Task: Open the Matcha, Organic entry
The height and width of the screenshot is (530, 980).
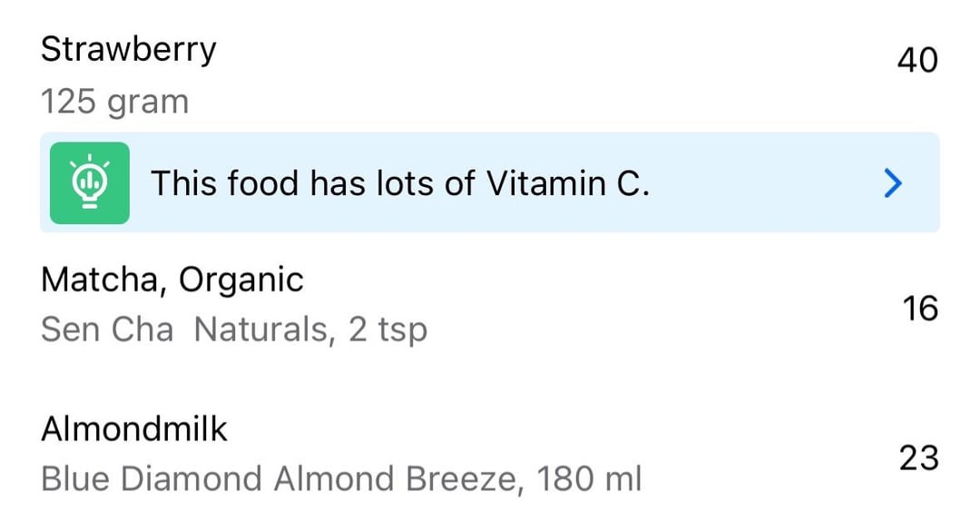Action: (490, 305)
